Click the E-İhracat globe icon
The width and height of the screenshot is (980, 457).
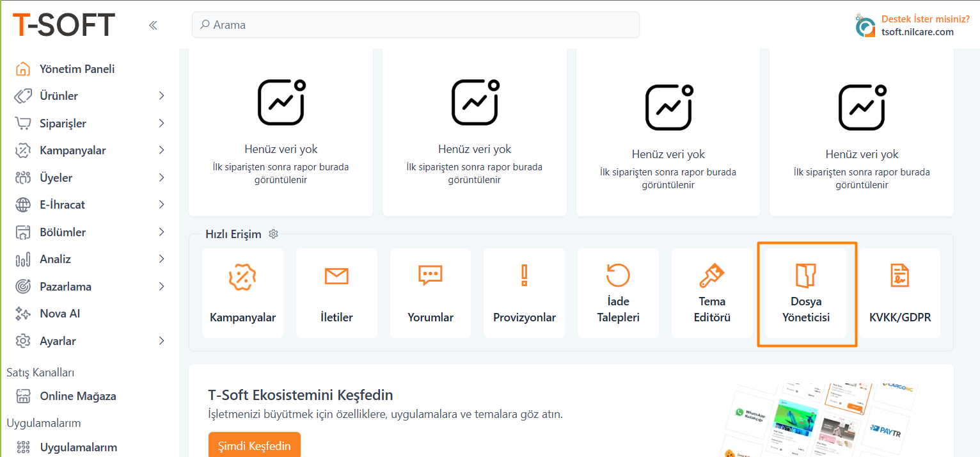23,205
